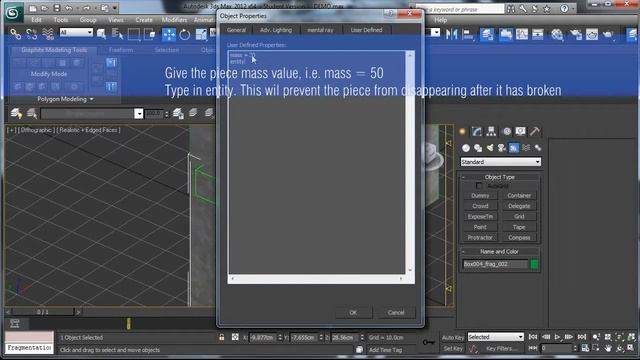Open the Help menu

tap(440, 20)
